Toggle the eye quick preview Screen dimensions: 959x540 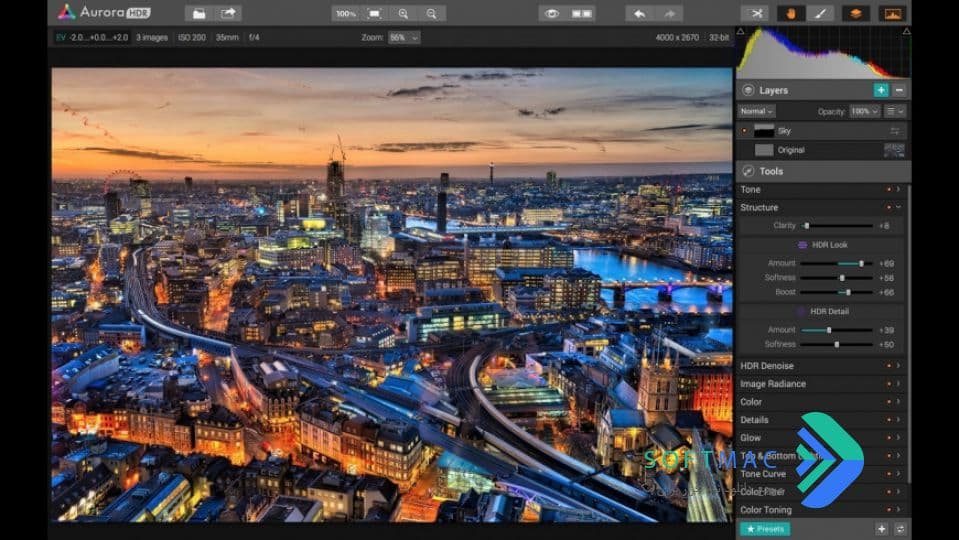[552, 13]
